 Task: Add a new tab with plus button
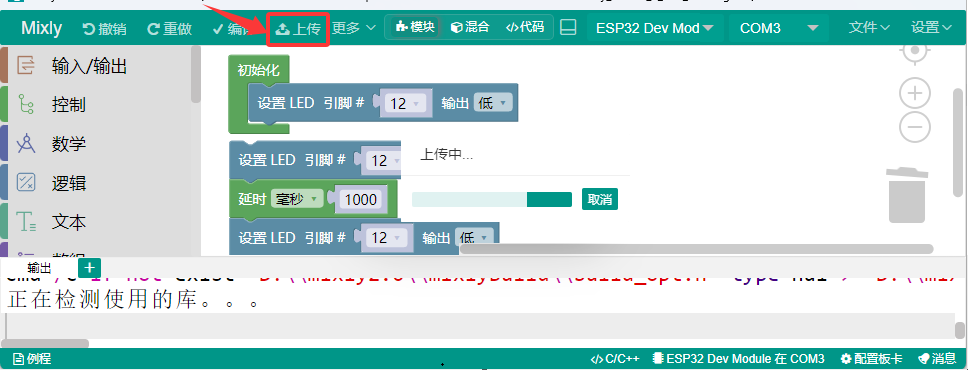pyautogui.click(x=90, y=267)
